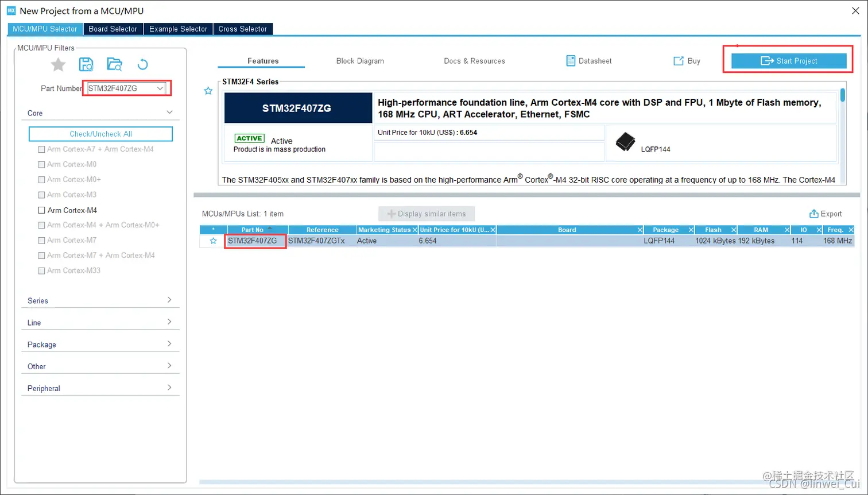Click the Export icon above the table
Viewport: 868px width, 495px height.
[x=813, y=214]
